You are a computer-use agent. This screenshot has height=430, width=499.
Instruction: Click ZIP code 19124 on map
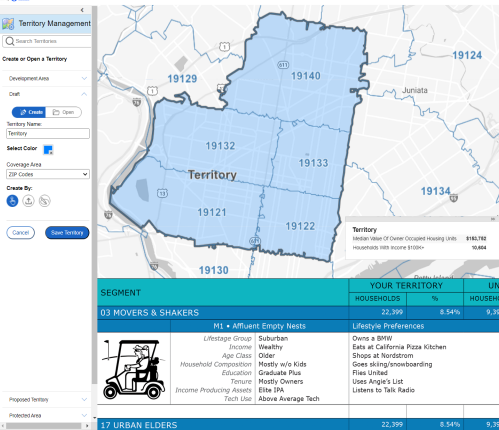(x=467, y=55)
